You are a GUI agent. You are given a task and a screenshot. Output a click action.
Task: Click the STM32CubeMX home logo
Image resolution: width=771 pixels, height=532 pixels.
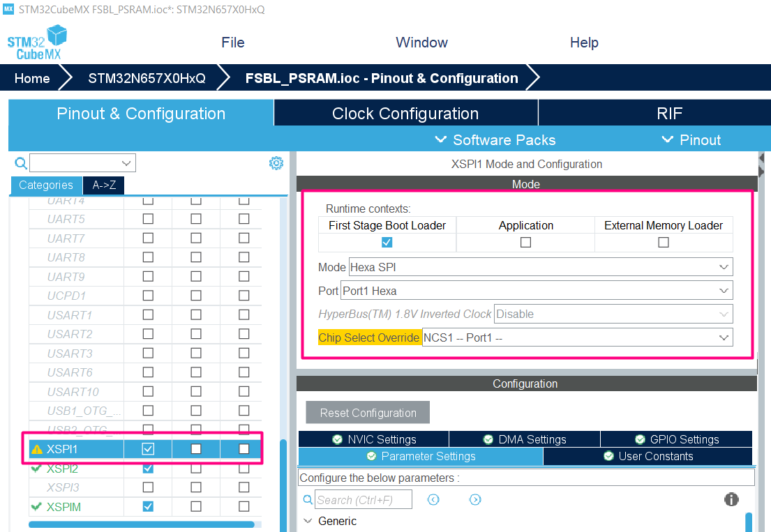[x=36, y=43]
